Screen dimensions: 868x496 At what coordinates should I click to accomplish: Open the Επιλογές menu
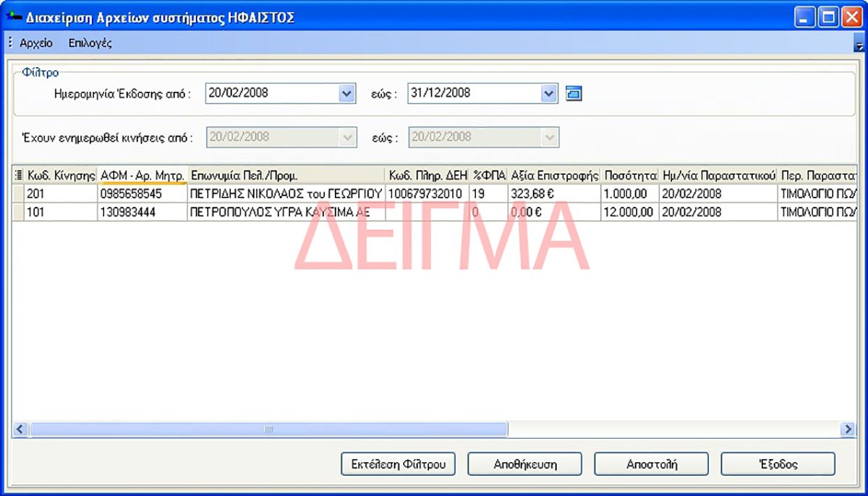pos(90,43)
